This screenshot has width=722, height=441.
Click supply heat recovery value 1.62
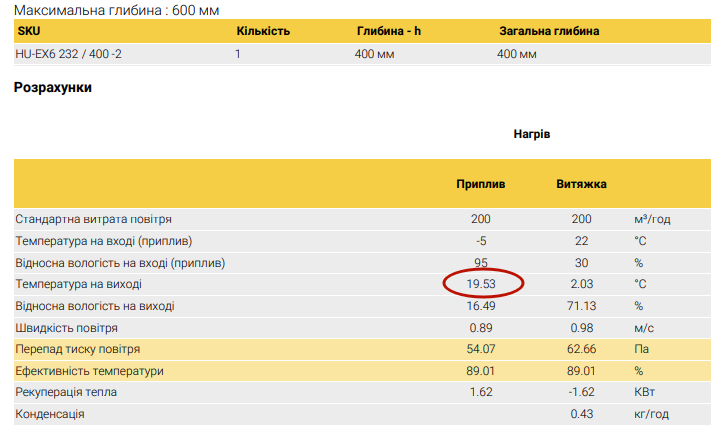point(481,392)
